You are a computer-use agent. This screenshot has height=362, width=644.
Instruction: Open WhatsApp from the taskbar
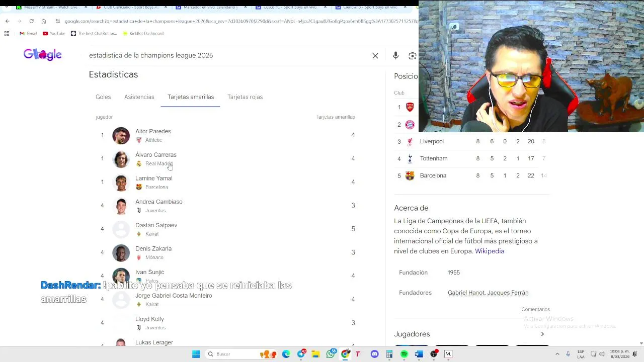[331, 354]
